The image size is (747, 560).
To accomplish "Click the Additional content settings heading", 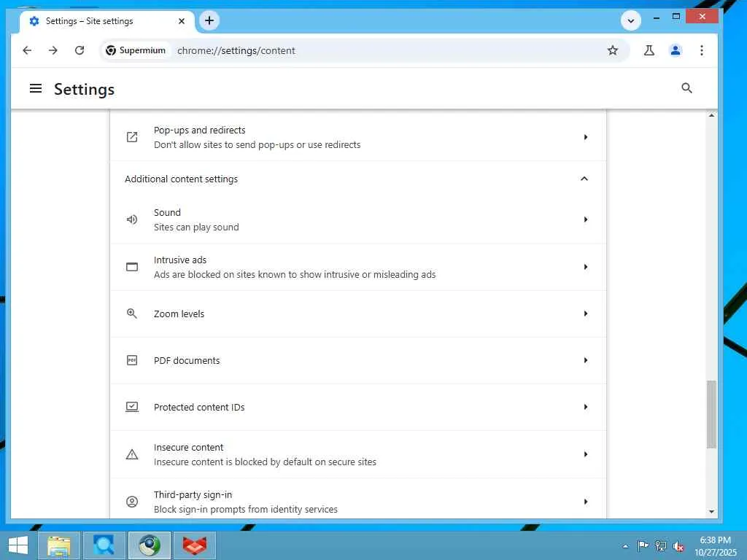I will pyautogui.click(x=181, y=179).
